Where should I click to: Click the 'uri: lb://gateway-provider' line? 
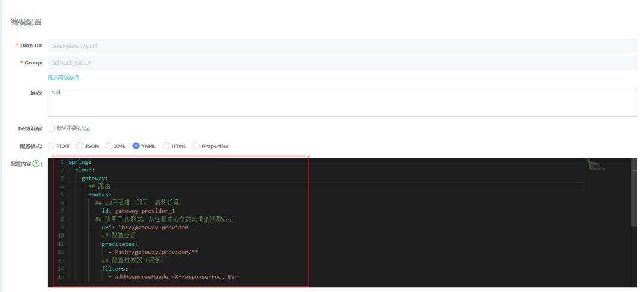click(144, 228)
